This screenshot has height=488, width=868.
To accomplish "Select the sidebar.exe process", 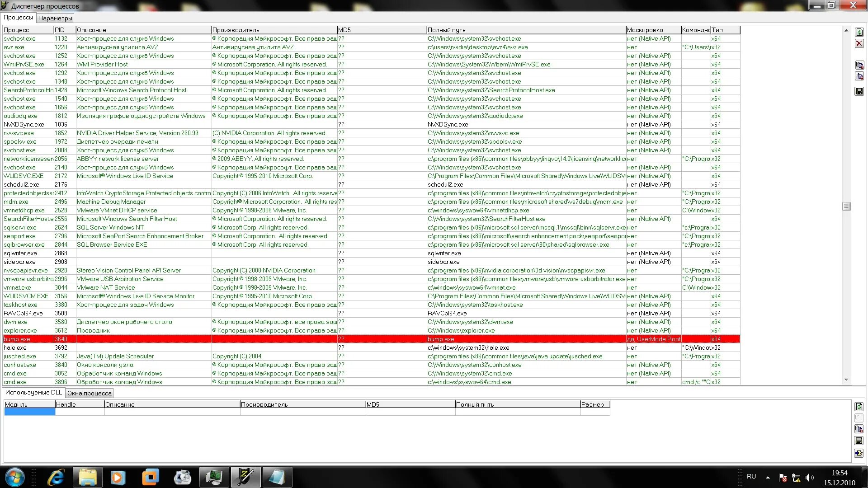I will click(371, 262).
